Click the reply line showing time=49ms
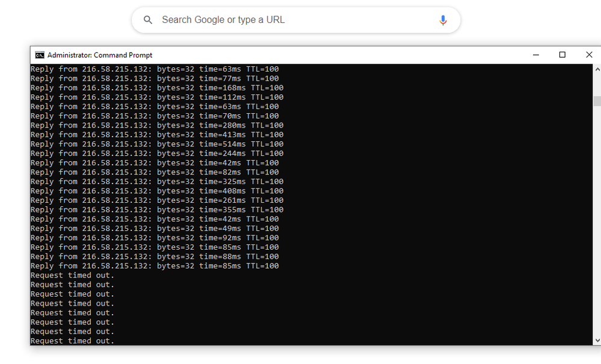 (x=154, y=229)
